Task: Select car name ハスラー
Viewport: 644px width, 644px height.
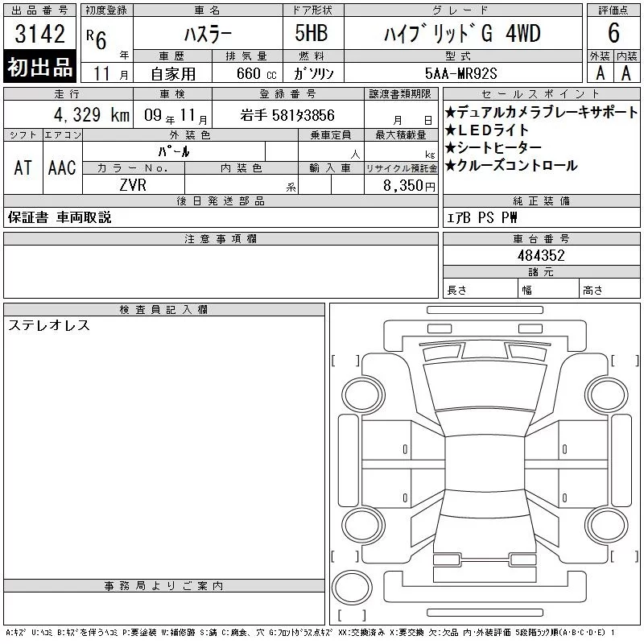Action: [x=208, y=34]
